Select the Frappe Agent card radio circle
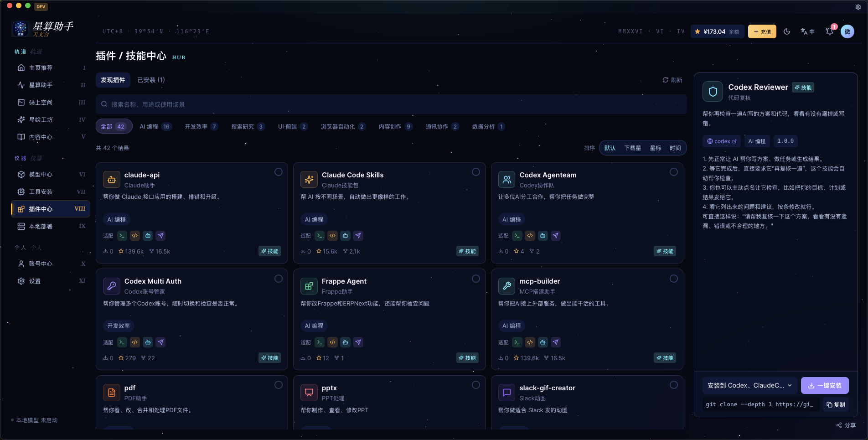Viewport: 868px width, 440px height. pyautogui.click(x=476, y=279)
